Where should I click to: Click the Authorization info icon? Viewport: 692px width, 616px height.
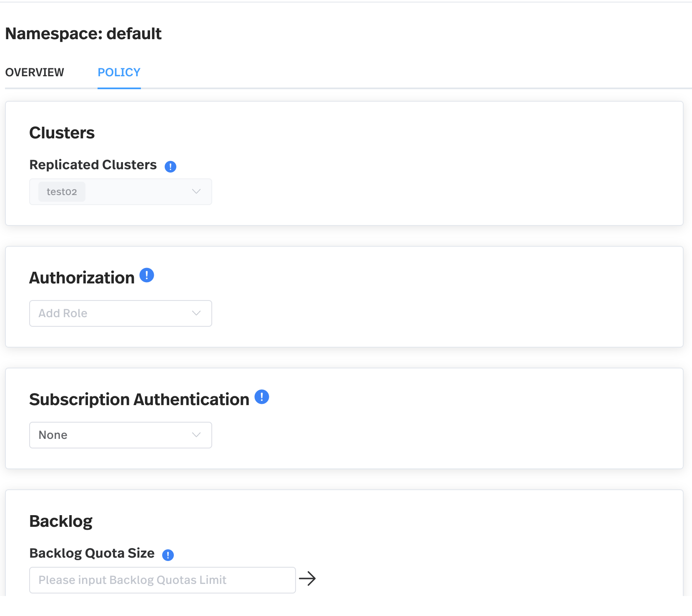pos(147,275)
